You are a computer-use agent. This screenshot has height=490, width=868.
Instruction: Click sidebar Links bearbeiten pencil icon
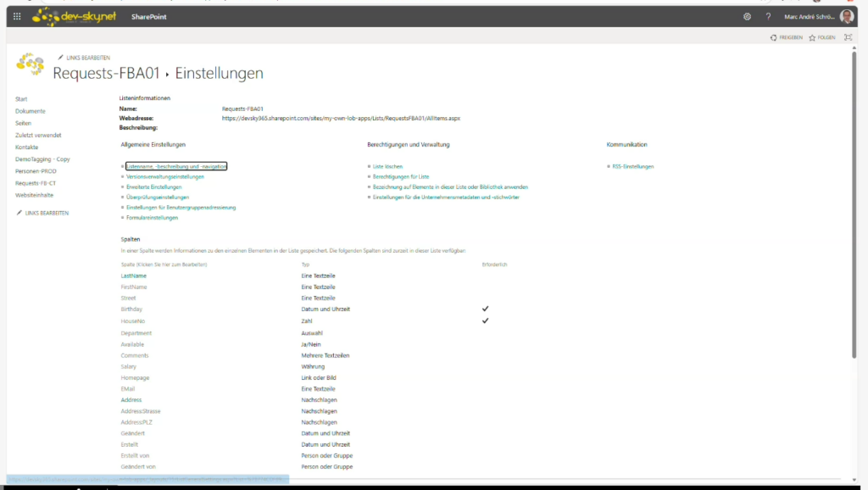19,213
